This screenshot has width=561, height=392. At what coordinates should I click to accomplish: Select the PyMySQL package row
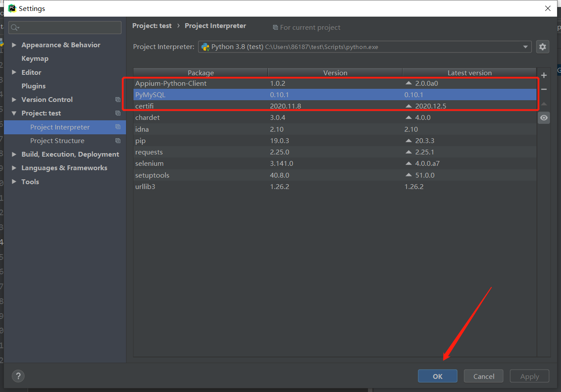pos(335,94)
